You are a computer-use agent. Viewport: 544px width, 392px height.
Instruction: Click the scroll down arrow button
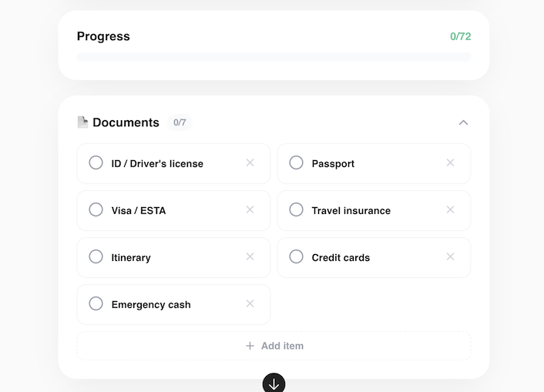click(x=274, y=384)
